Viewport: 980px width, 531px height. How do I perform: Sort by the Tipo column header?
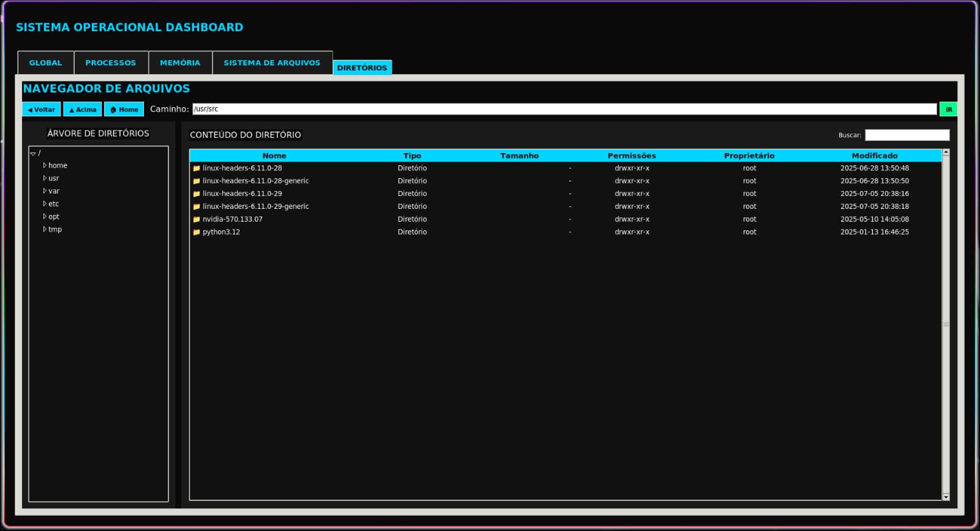(x=412, y=156)
